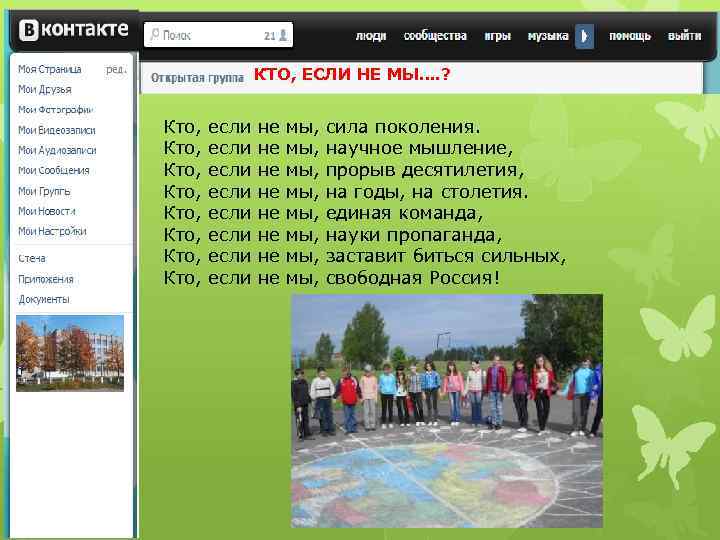Click the person icon in search field

[283, 35]
